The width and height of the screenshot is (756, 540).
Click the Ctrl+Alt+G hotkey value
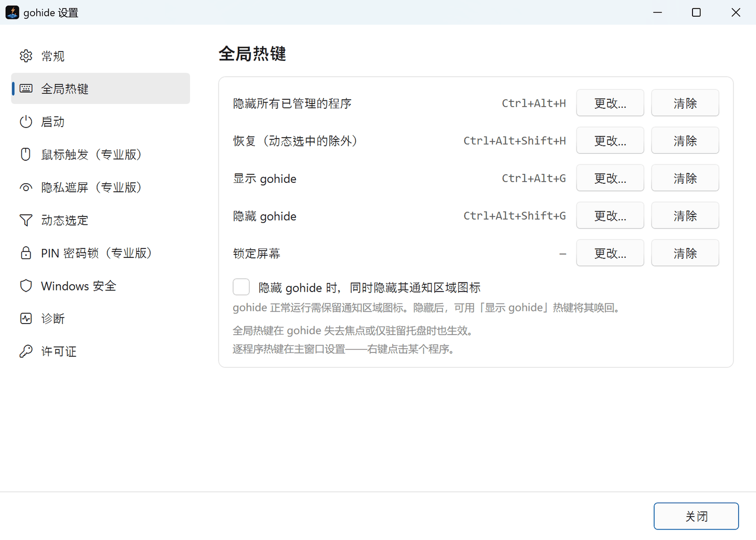534,178
